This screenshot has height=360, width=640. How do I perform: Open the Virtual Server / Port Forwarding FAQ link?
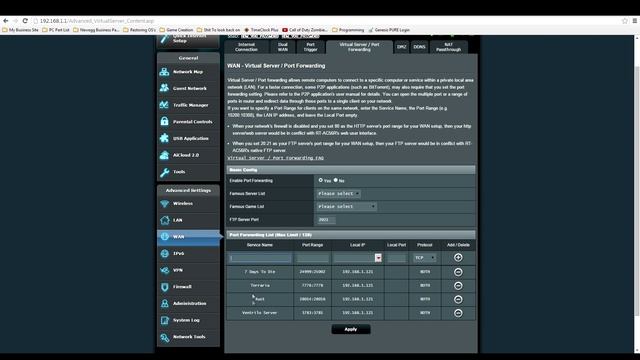[276, 158]
